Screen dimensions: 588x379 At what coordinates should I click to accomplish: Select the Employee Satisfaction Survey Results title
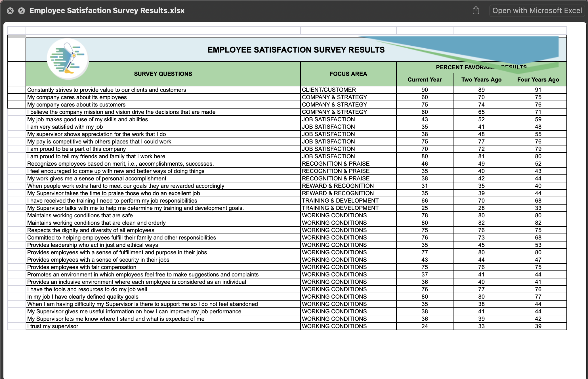(x=296, y=50)
